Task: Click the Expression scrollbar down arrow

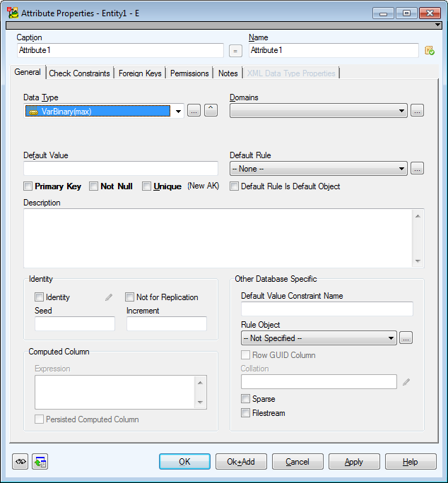Action: tap(200, 402)
